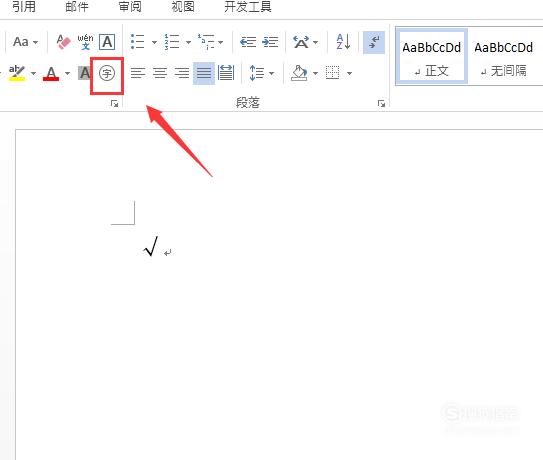Open the Font dialog launcher

pos(115,103)
